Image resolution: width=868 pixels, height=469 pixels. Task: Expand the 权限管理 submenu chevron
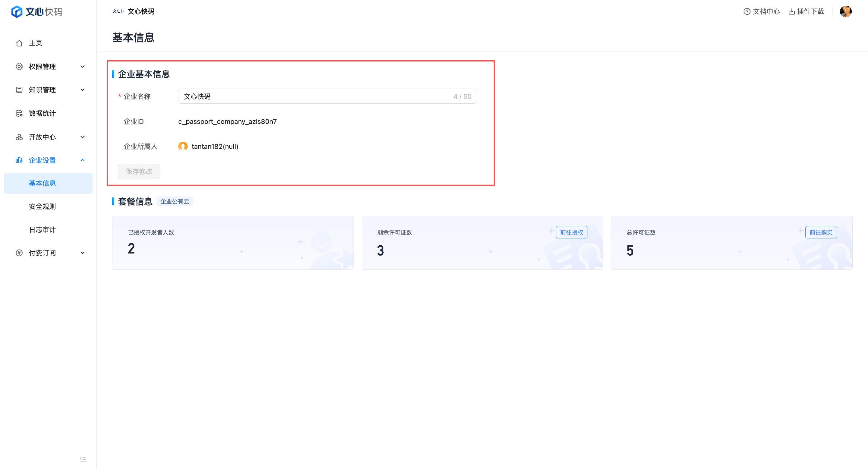(x=83, y=67)
